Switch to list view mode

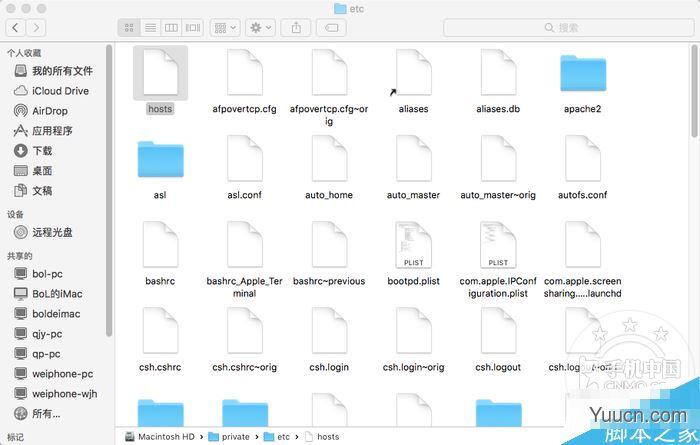[150, 28]
